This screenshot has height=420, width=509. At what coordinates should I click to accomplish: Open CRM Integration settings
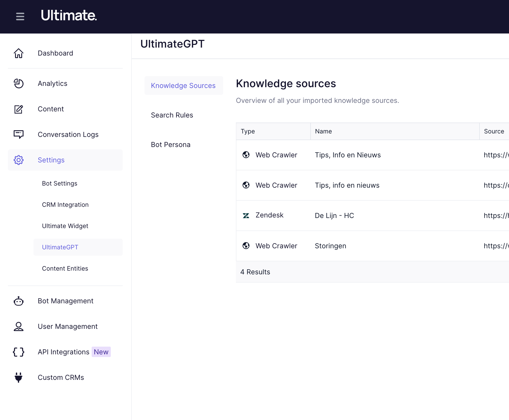pos(65,204)
